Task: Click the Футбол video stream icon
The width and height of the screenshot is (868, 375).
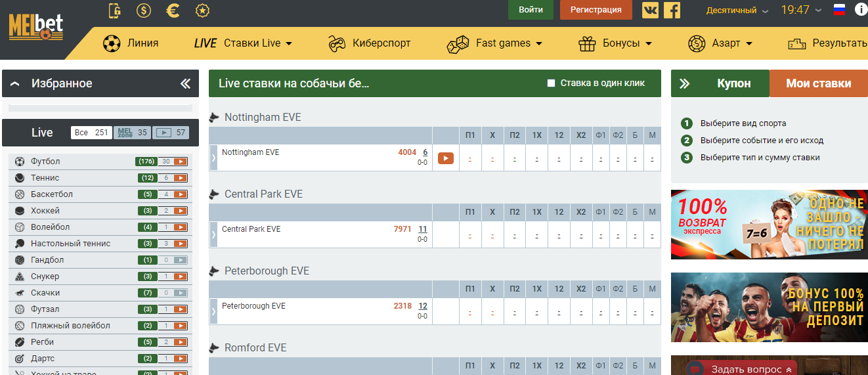Action: 181,162
